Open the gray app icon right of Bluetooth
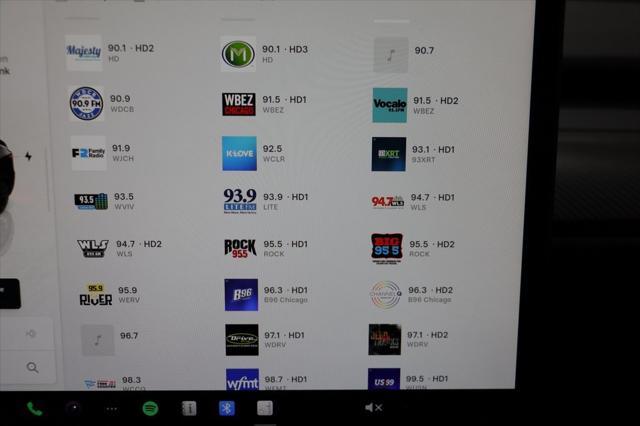Screen dimensions: 640x426 (265, 408)
